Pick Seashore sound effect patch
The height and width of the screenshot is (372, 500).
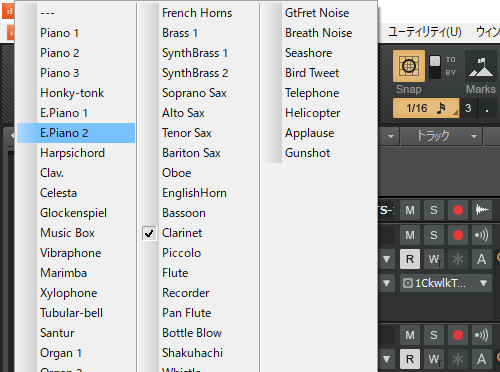coord(308,53)
